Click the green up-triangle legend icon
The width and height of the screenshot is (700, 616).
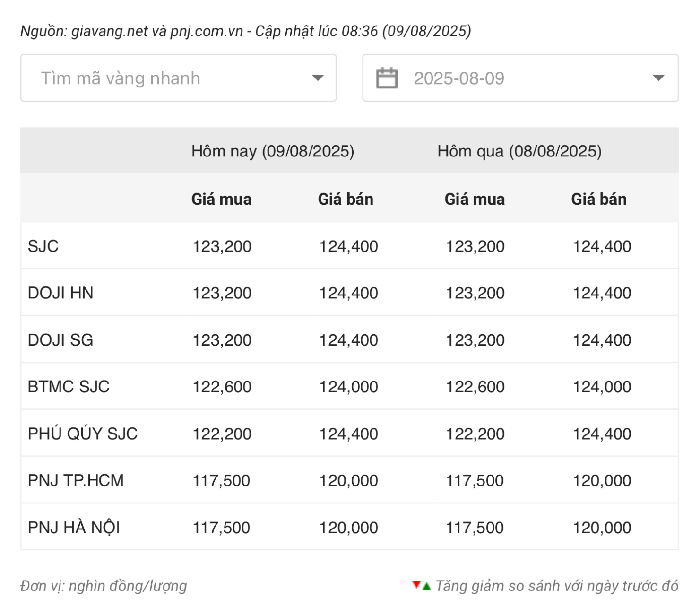427,587
